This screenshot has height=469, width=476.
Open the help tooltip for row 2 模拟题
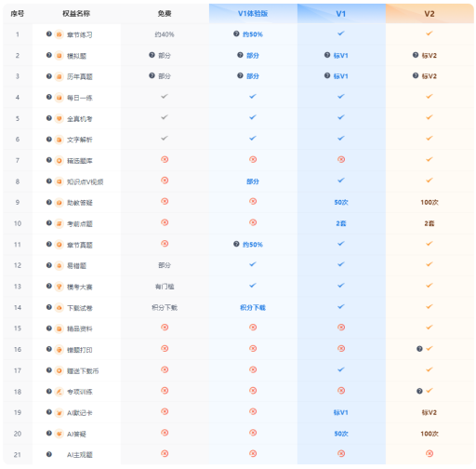tap(49, 55)
